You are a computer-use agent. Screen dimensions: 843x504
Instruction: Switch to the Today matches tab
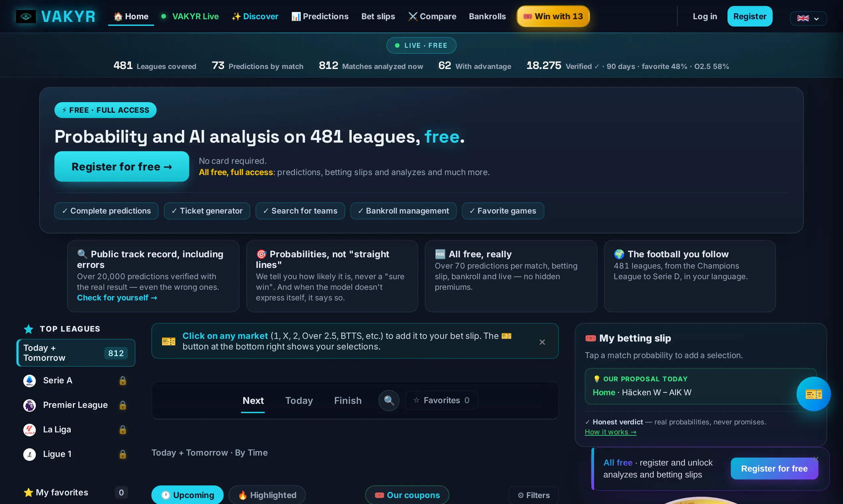tap(299, 401)
